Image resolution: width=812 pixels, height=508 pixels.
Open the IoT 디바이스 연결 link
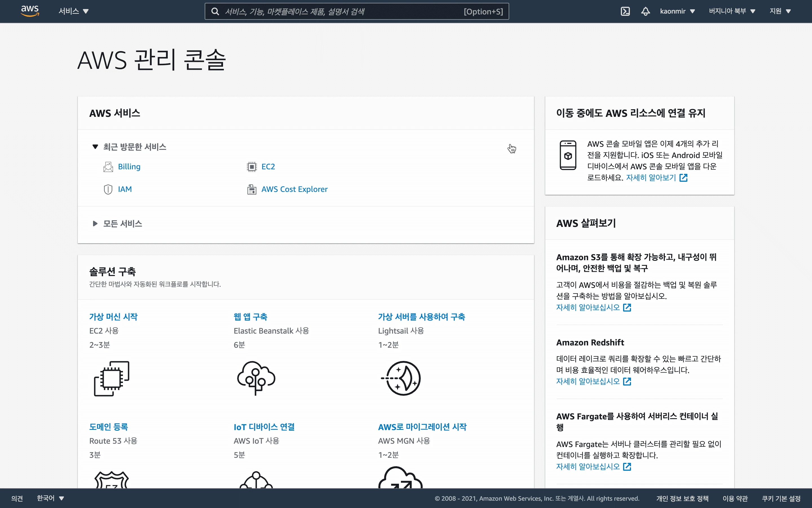[x=264, y=427]
